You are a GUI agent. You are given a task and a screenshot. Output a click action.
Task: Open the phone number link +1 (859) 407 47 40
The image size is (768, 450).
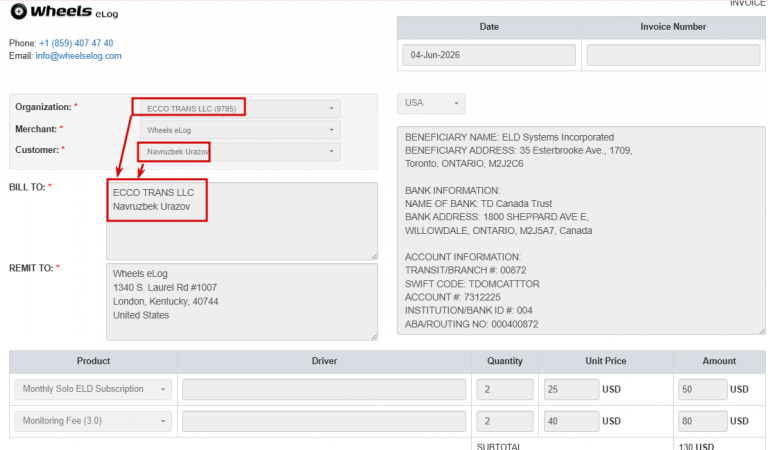click(x=76, y=43)
